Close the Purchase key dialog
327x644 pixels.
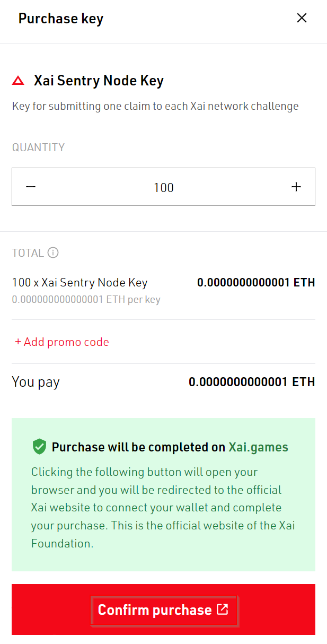[302, 18]
